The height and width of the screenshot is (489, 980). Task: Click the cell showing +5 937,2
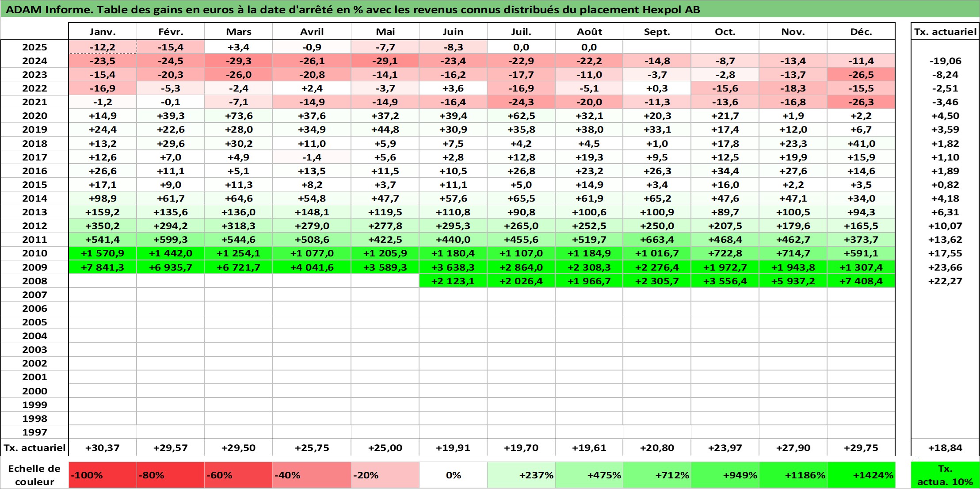(x=793, y=281)
